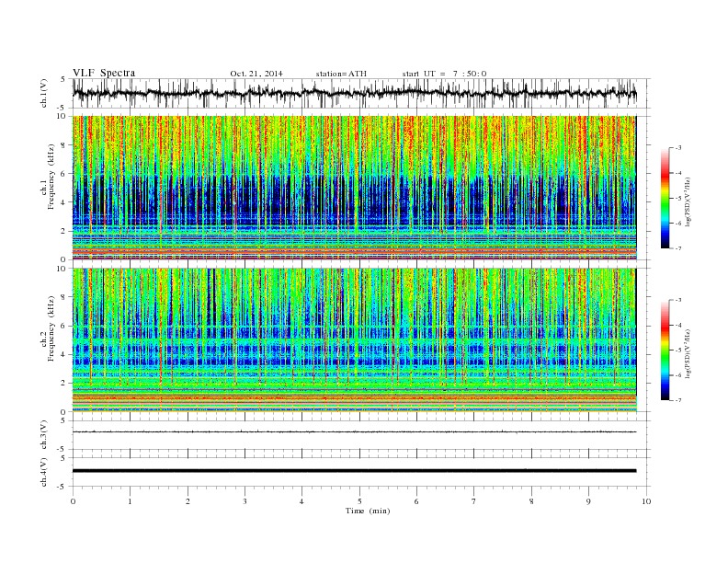The image size is (728, 563).
Task: Click time axis tick label "4"
Action: 301,501
